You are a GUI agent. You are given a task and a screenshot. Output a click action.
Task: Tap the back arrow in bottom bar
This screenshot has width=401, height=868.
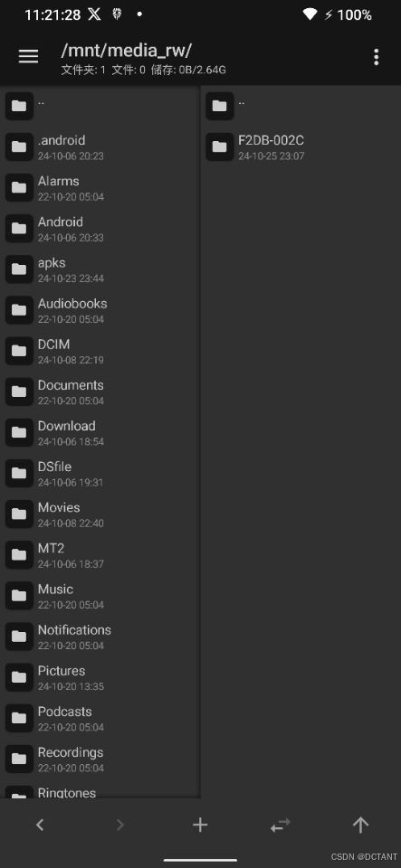[40, 825]
